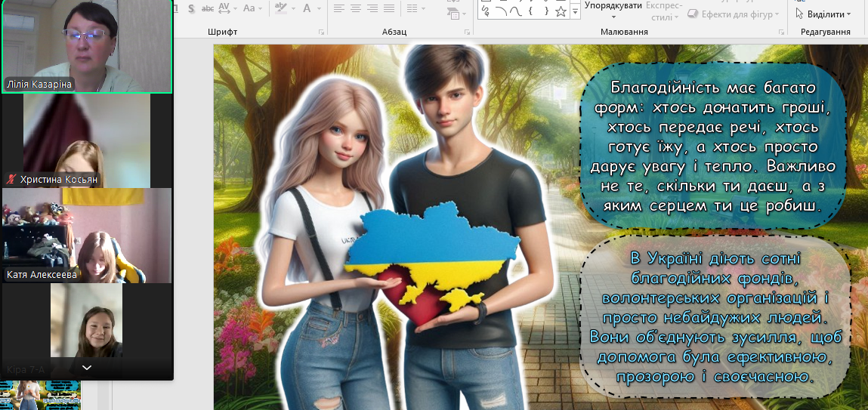Expand video panel with the down chevron

pyautogui.click(x=87, y=368)
